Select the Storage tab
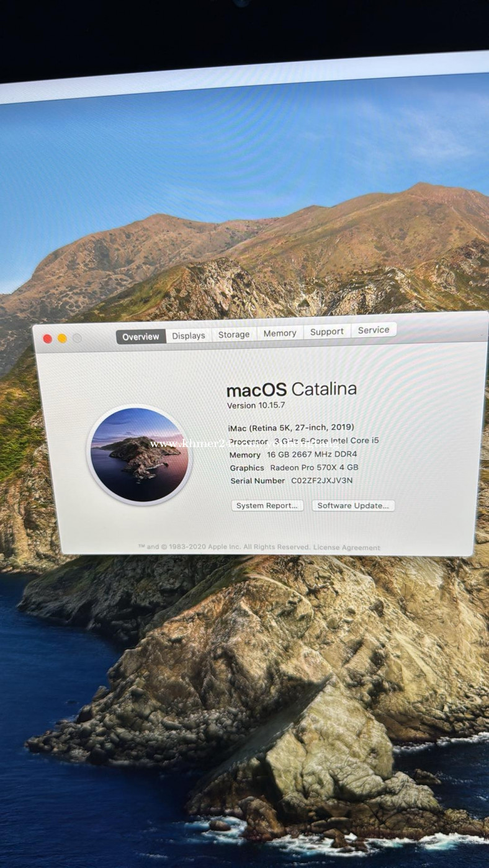 pos(234,334)
